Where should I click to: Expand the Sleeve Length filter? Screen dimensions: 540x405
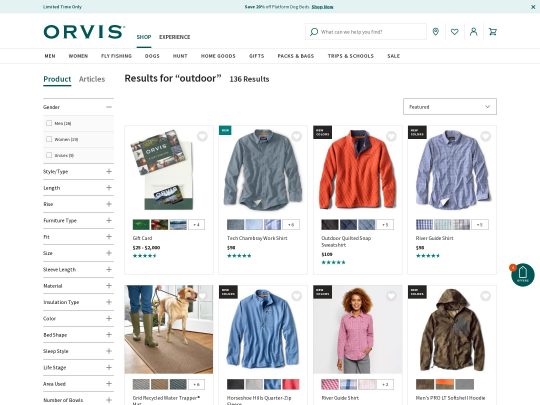pyautogui.click(x=109, y=269)
